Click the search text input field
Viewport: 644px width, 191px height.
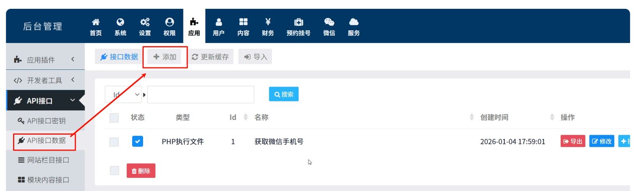(x=200, y=95)
